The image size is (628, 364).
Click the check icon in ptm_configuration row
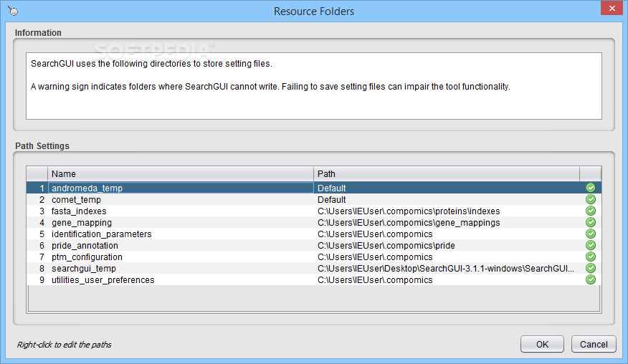tap(590, 257)
